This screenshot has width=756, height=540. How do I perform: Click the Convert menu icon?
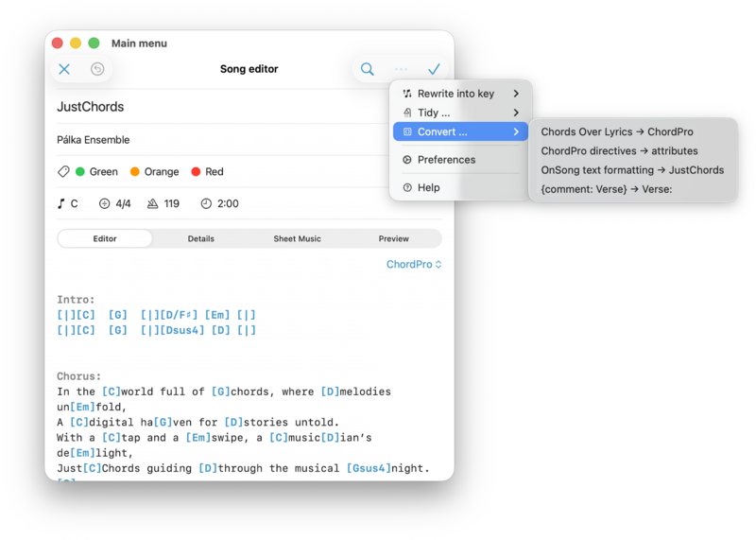click(407, 131)
